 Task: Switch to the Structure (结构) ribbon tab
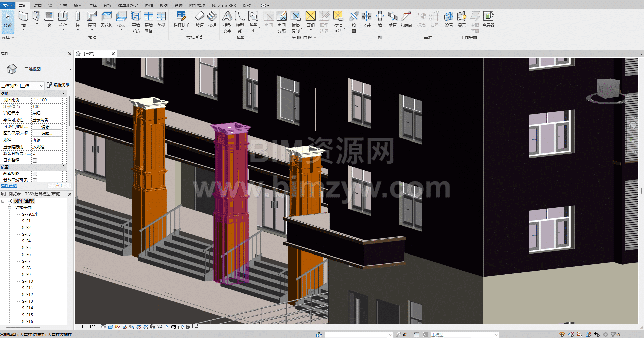tap(38, 5)
